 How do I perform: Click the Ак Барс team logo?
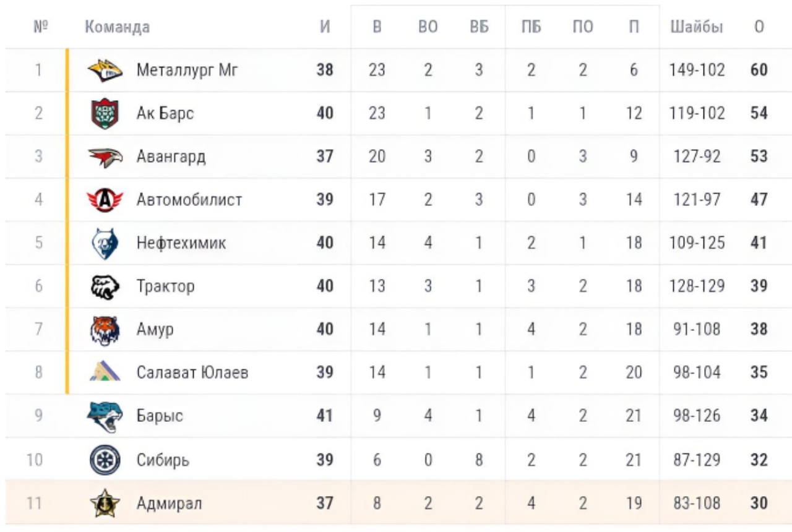(x=105, y=114)
